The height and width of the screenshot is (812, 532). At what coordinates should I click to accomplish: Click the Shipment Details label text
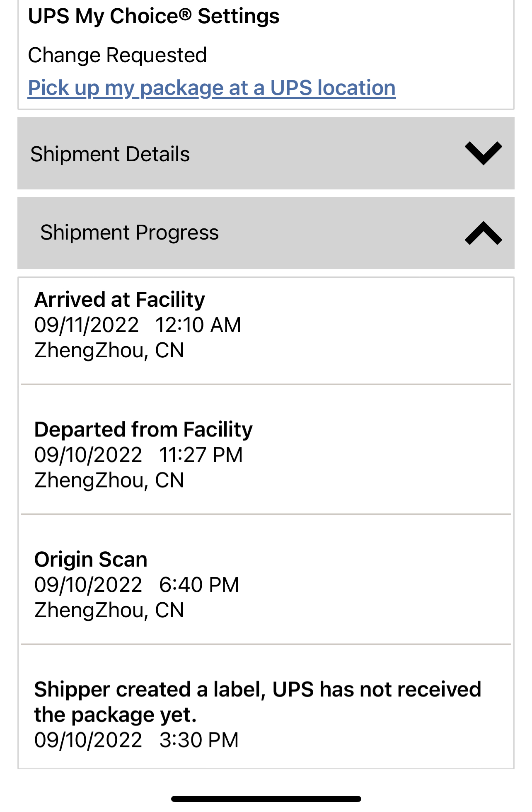pyautogui.click(x=110, y=154)
